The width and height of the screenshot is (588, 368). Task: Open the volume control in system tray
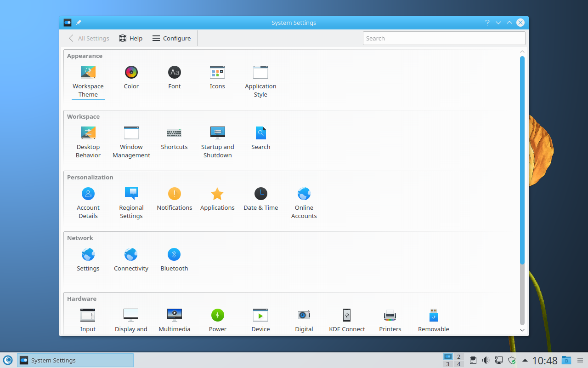click(486, 360)
